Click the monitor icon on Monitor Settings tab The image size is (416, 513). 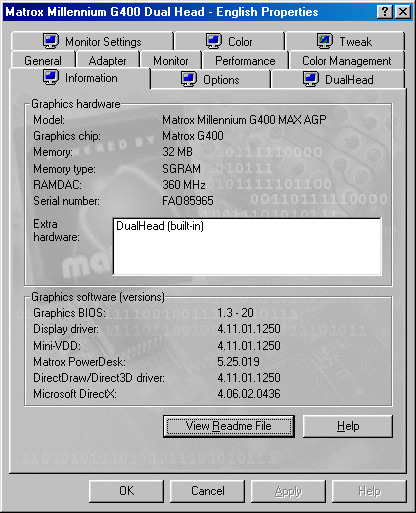point(51,41)
